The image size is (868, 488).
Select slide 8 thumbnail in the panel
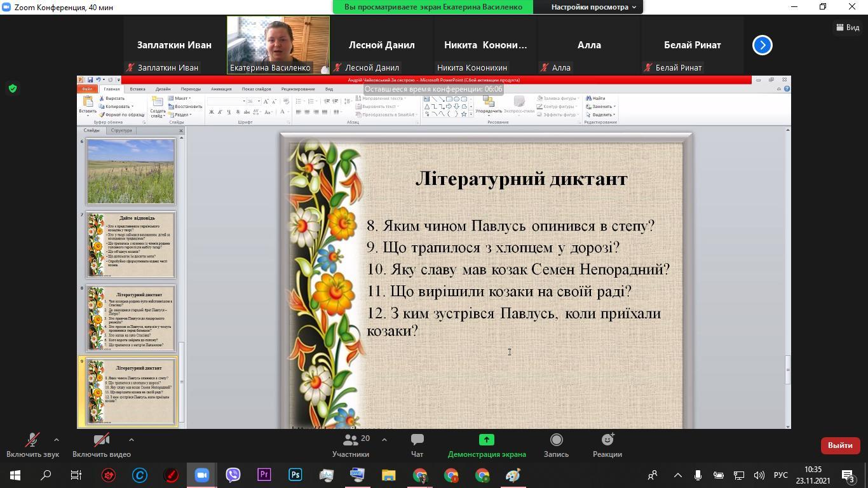pyautogui.click(x=131, y=318)
